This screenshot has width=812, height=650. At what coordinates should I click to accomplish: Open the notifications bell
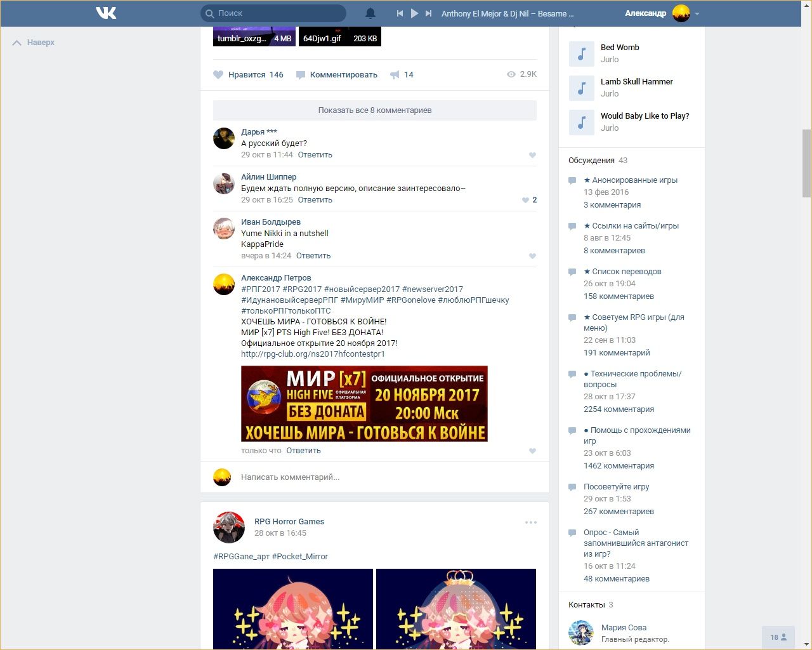[x=370, y=13]
